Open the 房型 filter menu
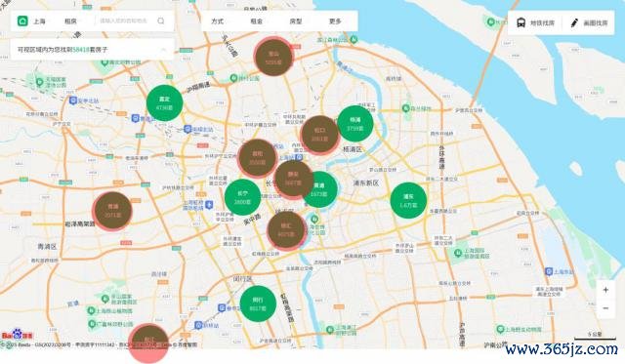Image resolution: width=625 pixels, height=364 pixels. point(296,21)
